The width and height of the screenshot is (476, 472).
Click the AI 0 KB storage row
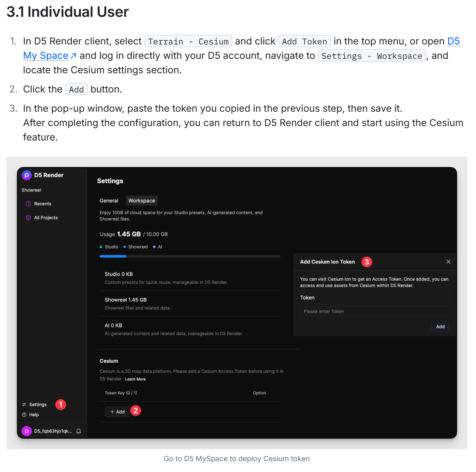pyautogui.click(x=190, y=329)
